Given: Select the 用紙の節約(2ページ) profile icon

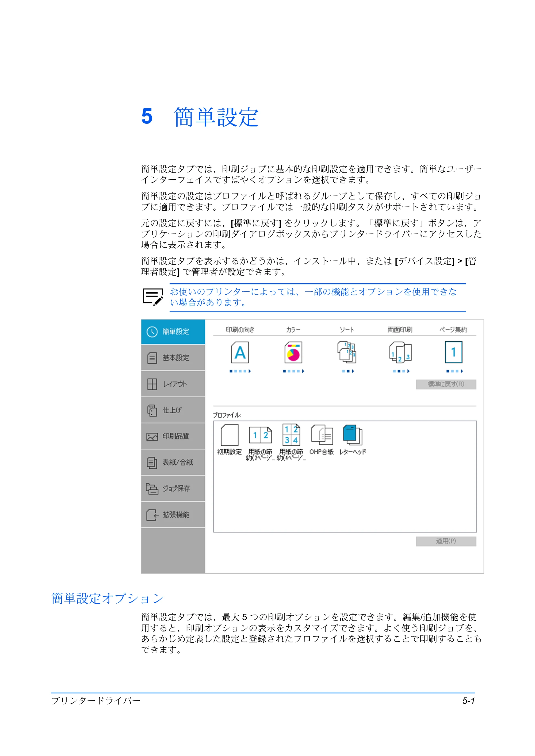Looking at the screenshot, I should tap(260, 435).
